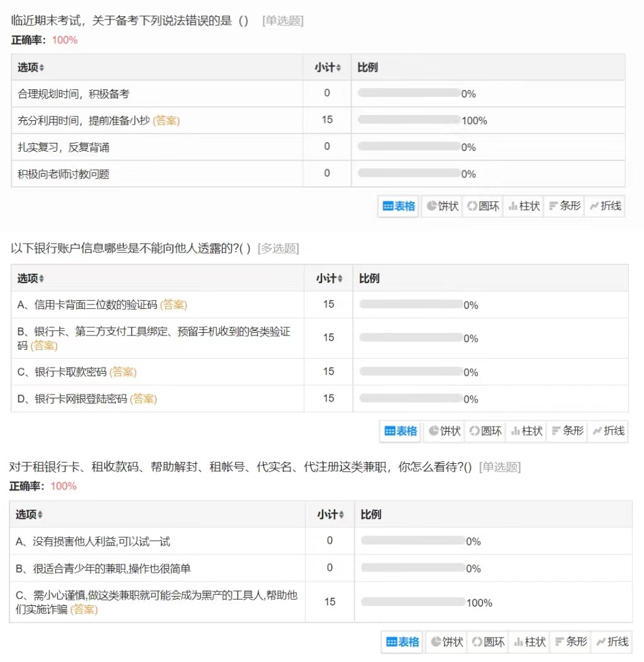Show 柱状 chart for the exam question
Image resolution: width=644 pixels, height=662 pixels.
point(525,206)
